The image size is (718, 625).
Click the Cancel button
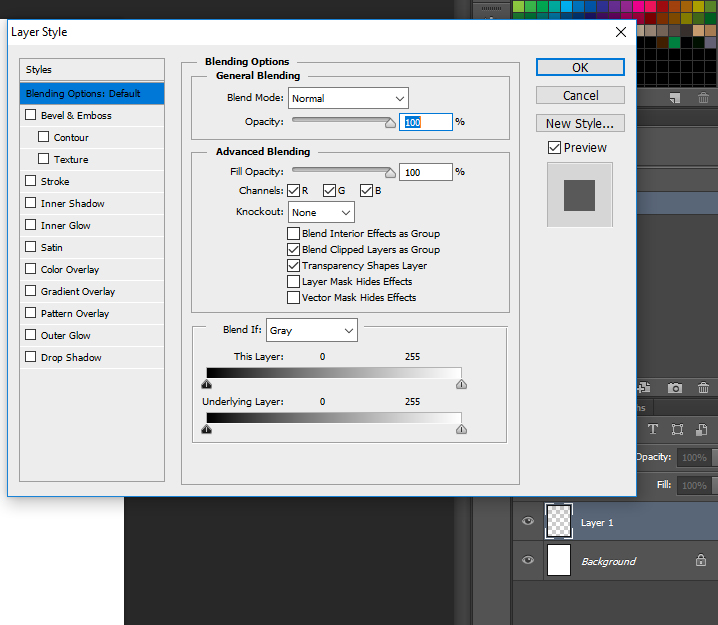coord(580,95)
